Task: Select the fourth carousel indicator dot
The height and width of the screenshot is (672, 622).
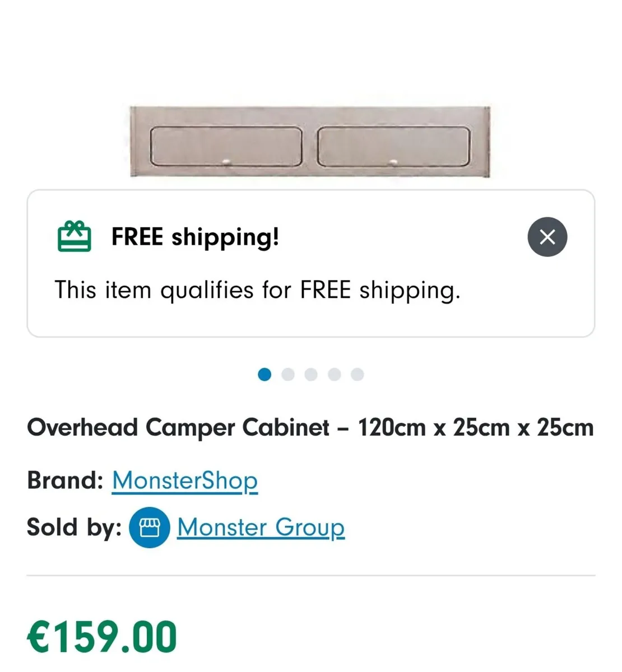Action: (335, 375)
